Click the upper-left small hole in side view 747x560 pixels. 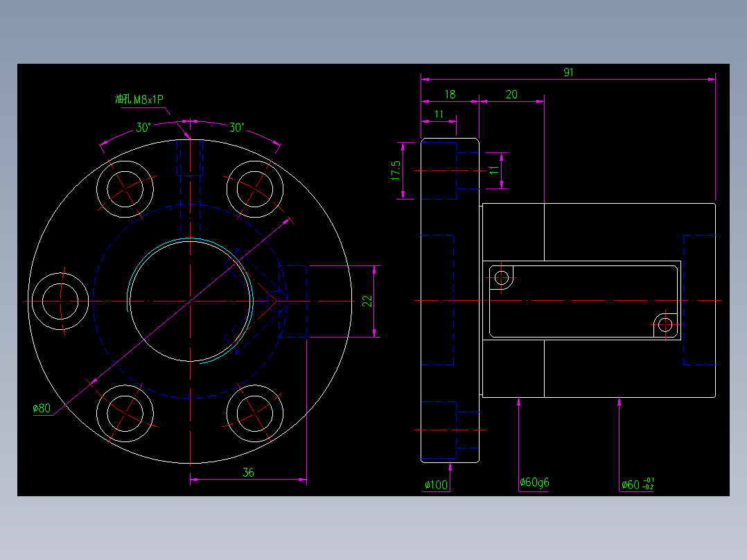pyautogui.click(x=502, y=277)
